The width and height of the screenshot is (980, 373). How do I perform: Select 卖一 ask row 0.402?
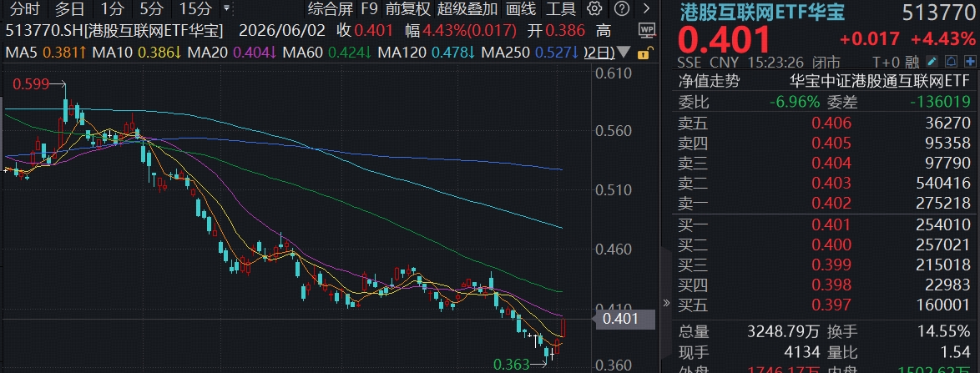coord(824,203)
